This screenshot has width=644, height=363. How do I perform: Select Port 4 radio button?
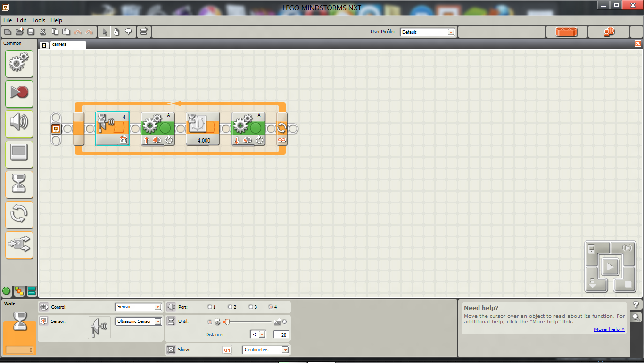tap(271, 307)
